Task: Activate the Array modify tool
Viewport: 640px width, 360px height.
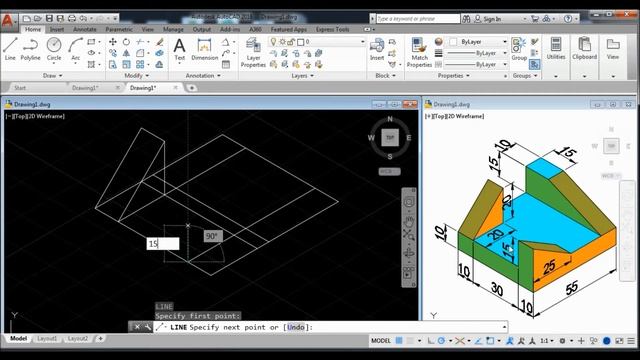Action: pyautogui.click(x=140, y=64)
